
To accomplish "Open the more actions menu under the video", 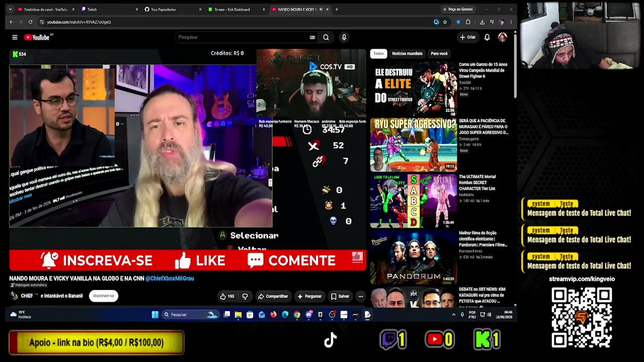I will point(360,297).
